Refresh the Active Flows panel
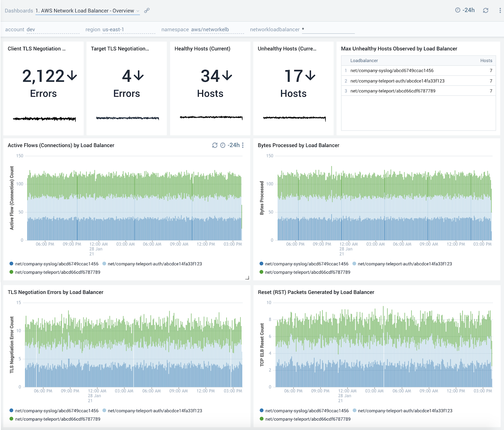 [x=215, y=145]
